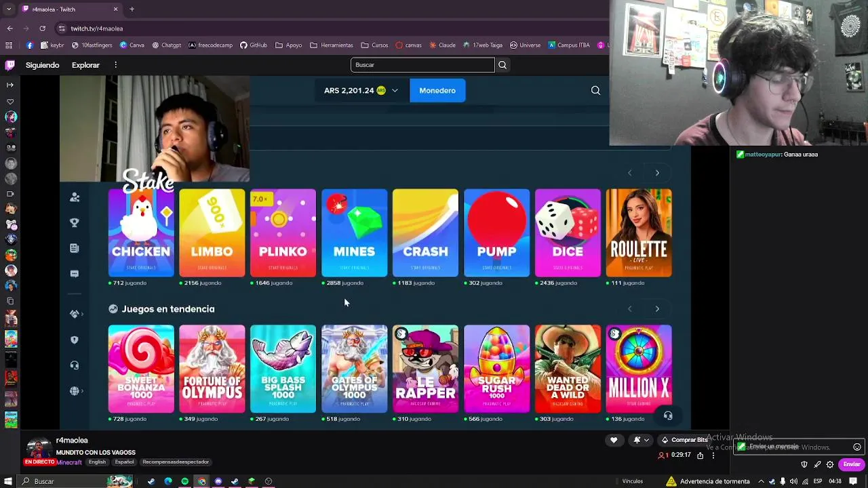Open the Sweet Bonanza 1000 game thumbnail
This screenshot has height=488, width=868.
(141, 369)
